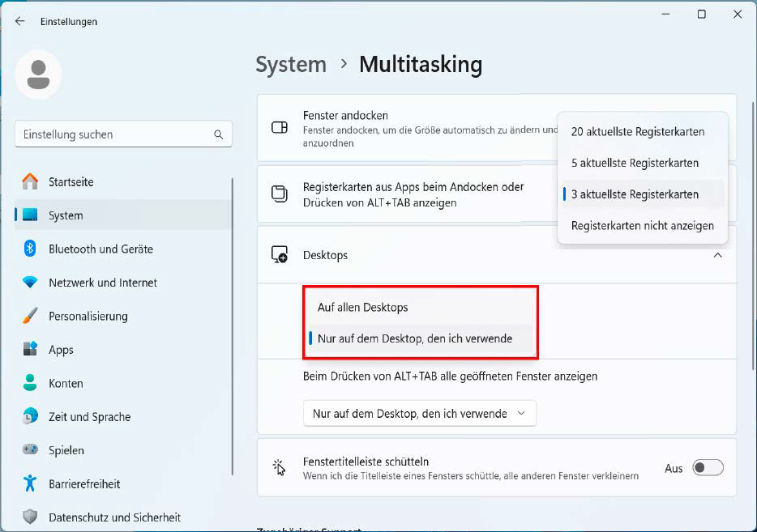Screen dimensions: 757x532
Task: Click the Multitasking page heading
Action: [421, 65]
